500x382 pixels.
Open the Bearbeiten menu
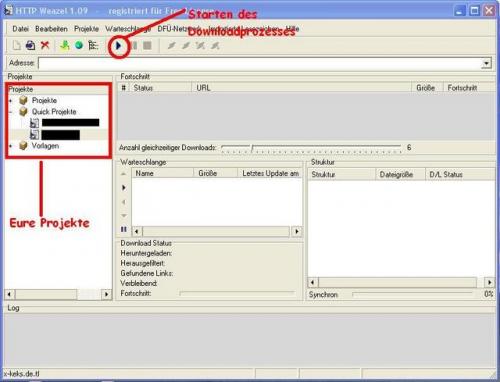[x=51, y=29]
